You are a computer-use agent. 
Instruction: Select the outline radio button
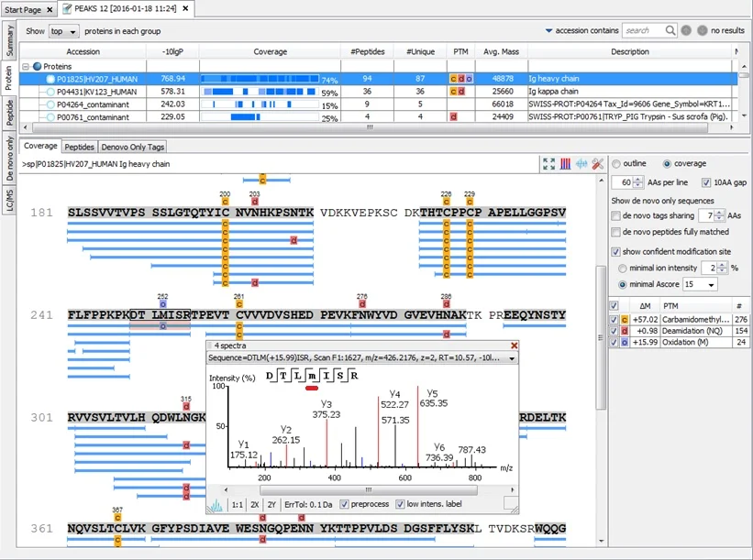(616, 164)
